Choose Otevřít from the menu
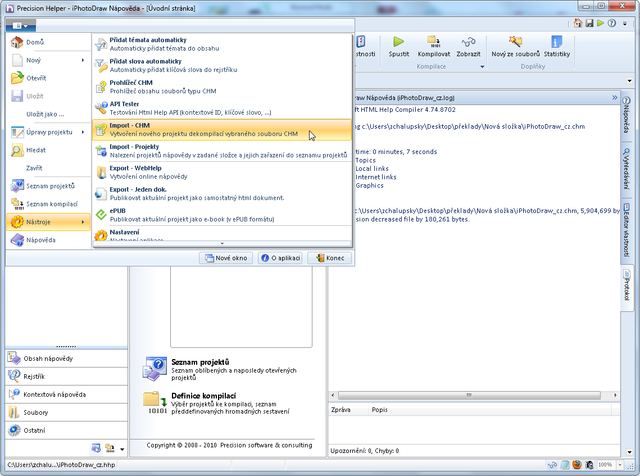Screen dimensions: 640x476 pyautogui.click(x=48, y=78)
